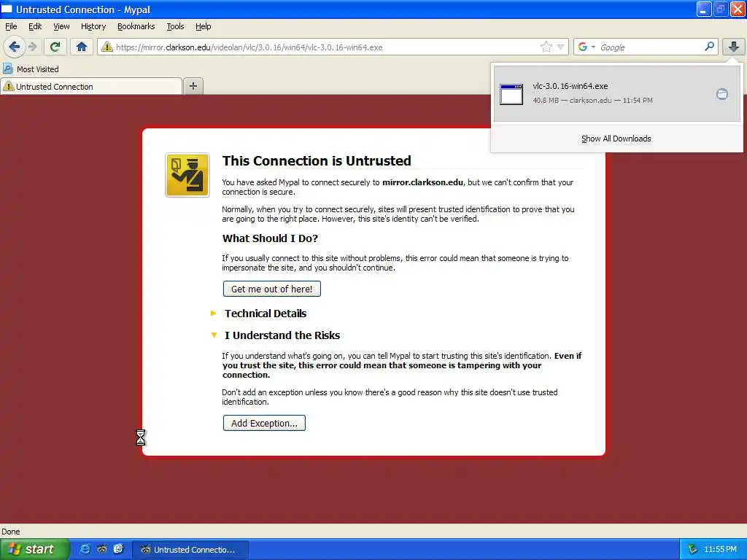Screen dimensions: 747x560
Task: Reload the page with the refresh icon
Action: (55, 47)
